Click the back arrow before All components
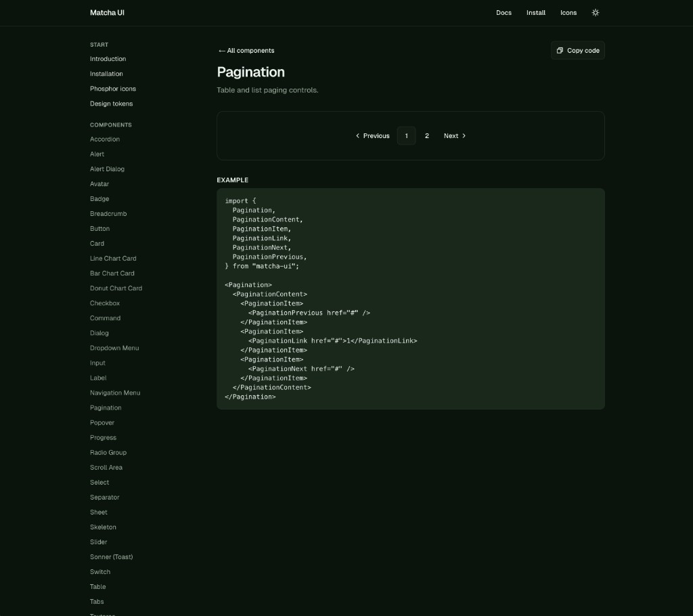This screenshot has height=616, width=693. (221, 50)
